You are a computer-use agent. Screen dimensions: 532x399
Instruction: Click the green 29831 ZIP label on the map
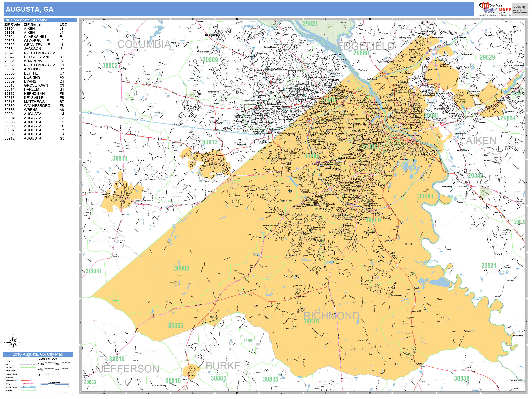(489, 266)
